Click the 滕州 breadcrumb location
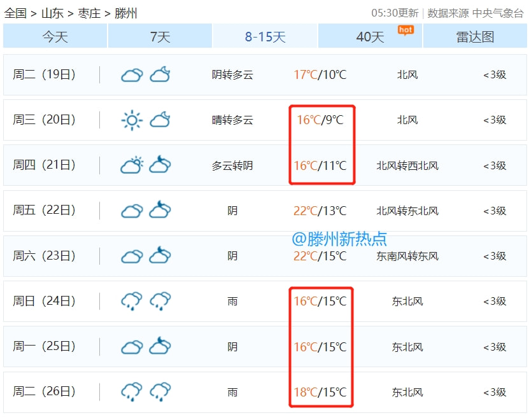Image resolution: width=529 pixels, height=420 pixels. (126, 13)
